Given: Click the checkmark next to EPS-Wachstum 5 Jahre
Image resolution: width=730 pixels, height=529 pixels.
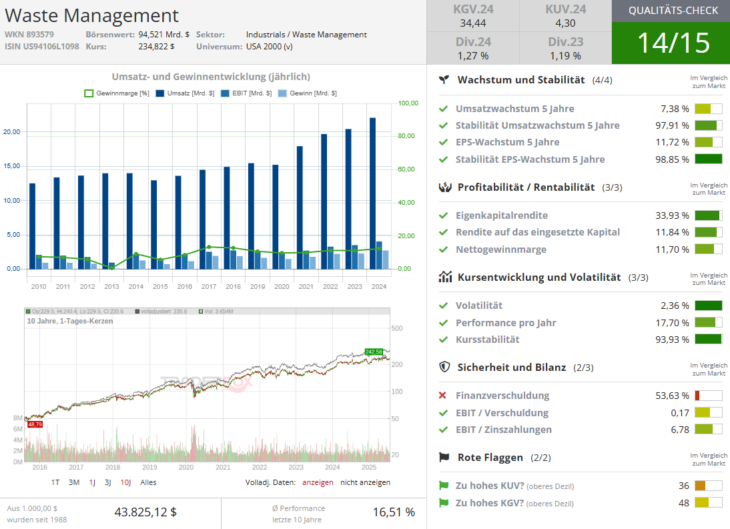Looking at the screenshot, I should click(443, 142).
